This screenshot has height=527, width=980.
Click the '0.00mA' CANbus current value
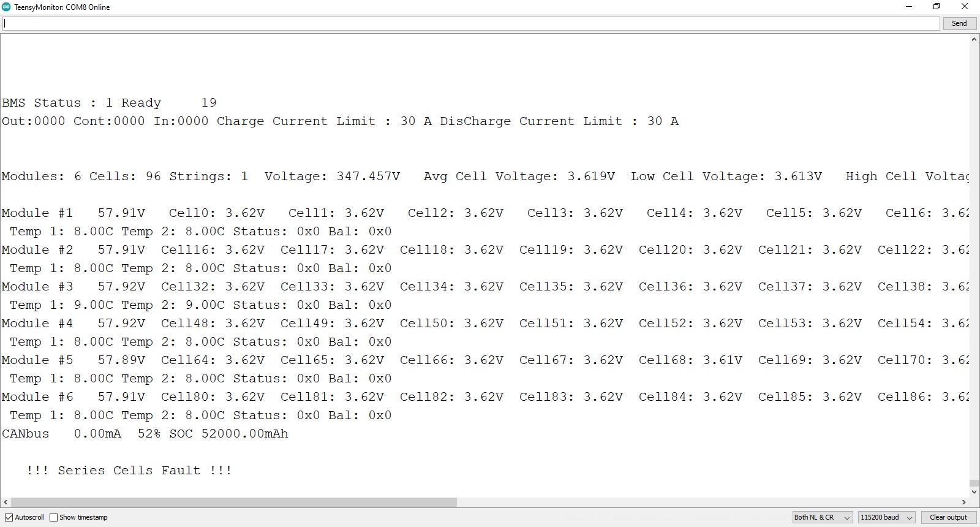97,434
